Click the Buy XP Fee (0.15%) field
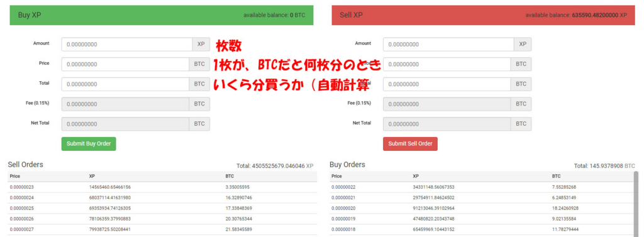This screenshot has width=644, height=237. 125,104
